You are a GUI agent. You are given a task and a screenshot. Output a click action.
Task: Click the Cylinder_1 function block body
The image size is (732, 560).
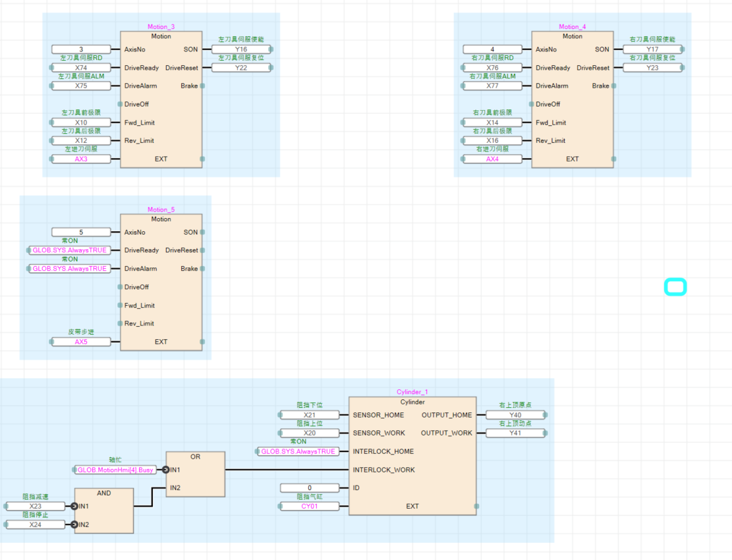tap(412, 461)
